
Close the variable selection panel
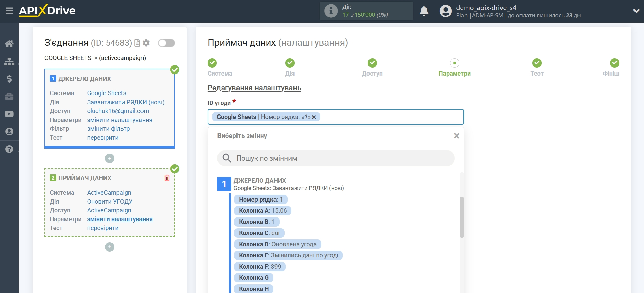click(x=457, y=135)
